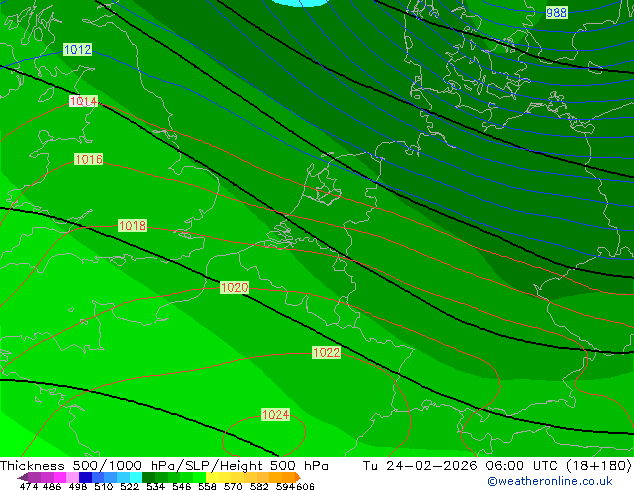Click the legend value 570
Viewport: 634px width, 490px height.
click(233, 486)
